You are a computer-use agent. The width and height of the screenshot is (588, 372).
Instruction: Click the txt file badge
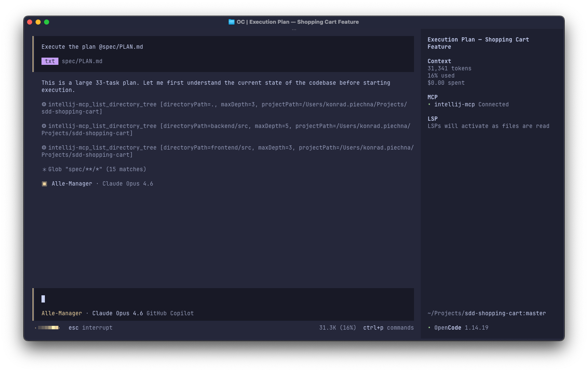tap(50, 61)
